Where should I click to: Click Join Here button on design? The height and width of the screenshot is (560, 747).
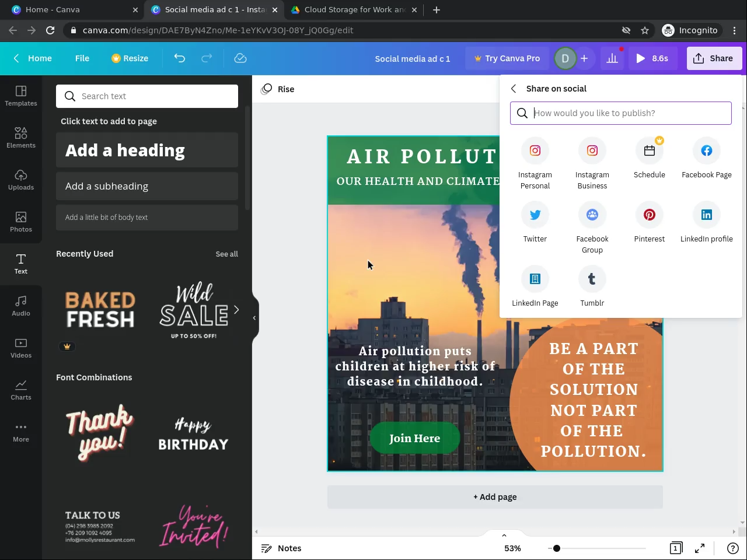tap(415, 438)
